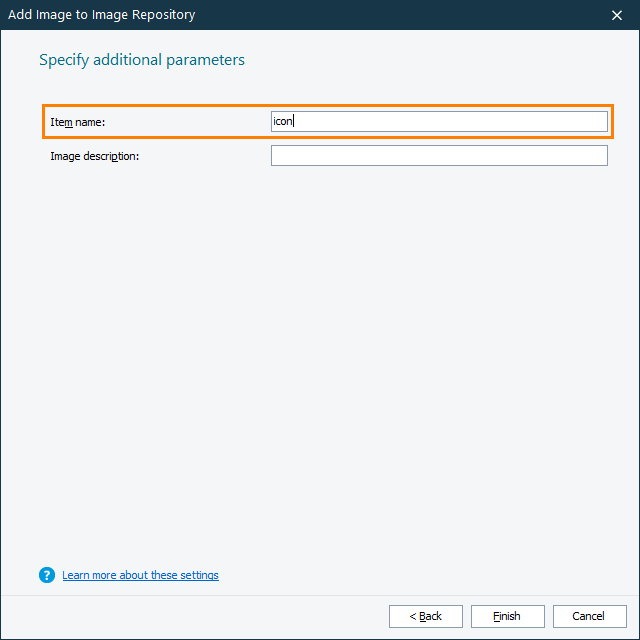Click the "Image description:" label

[95, 156]
